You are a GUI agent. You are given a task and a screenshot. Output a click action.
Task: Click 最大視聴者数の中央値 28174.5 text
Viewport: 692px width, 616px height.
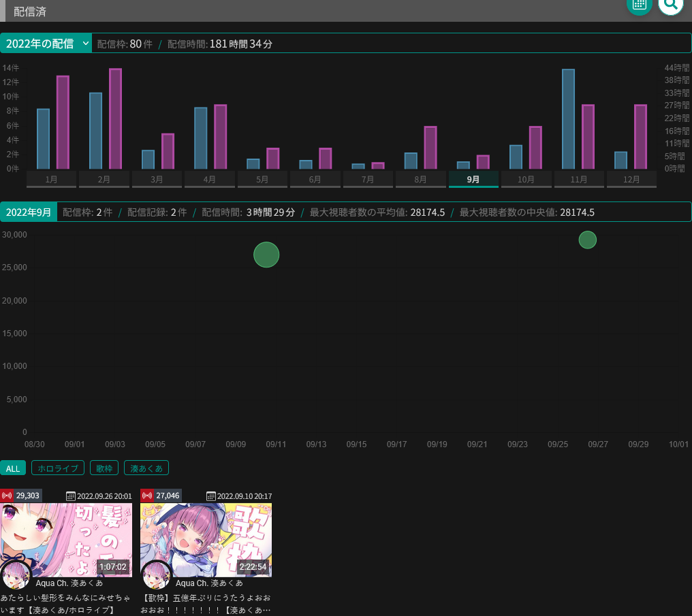tap(527, 212)
